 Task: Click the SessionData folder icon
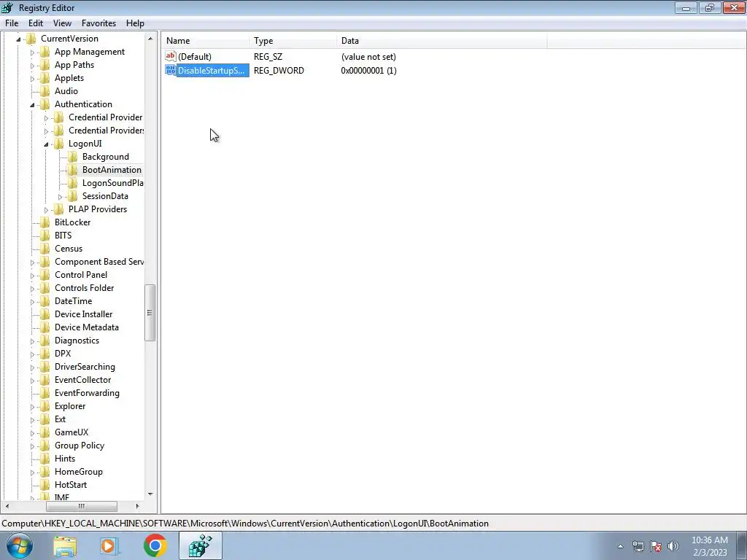click(72, 195)
